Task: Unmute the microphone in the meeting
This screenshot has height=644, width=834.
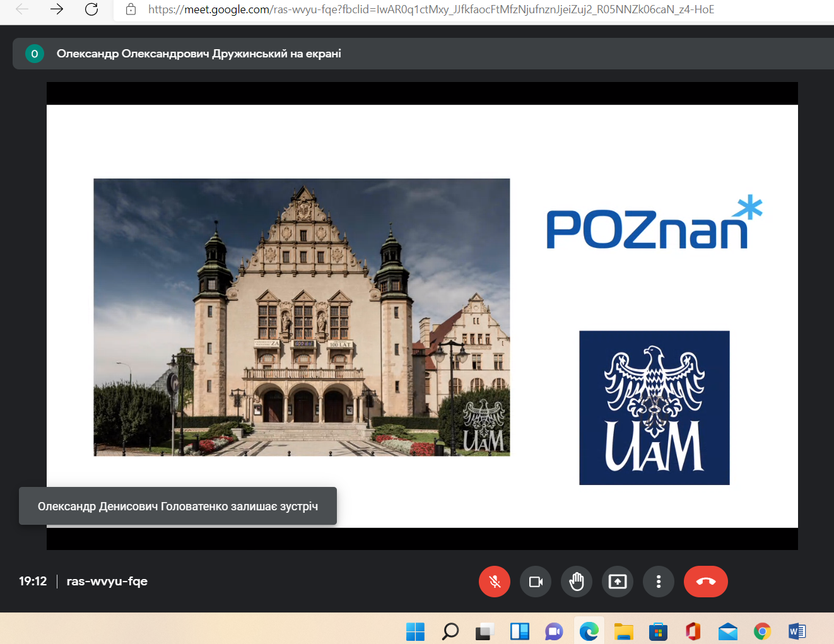Action: (495, 582)
